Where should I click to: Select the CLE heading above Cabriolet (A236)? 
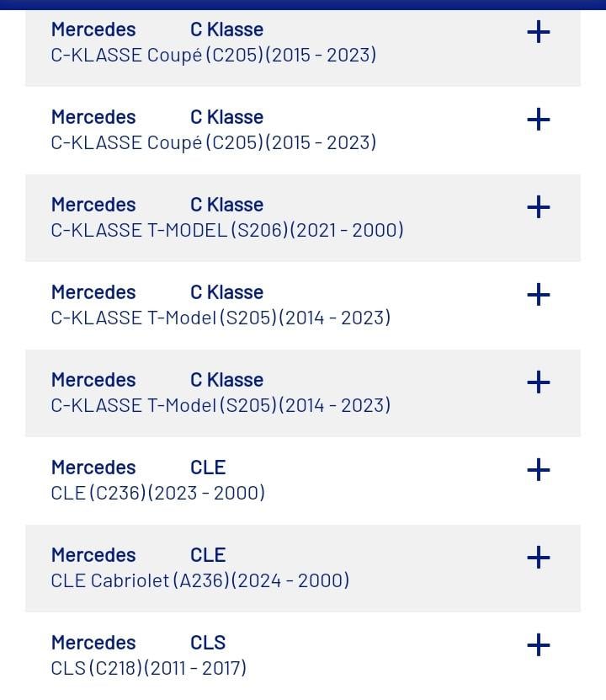tap(208, 555)
